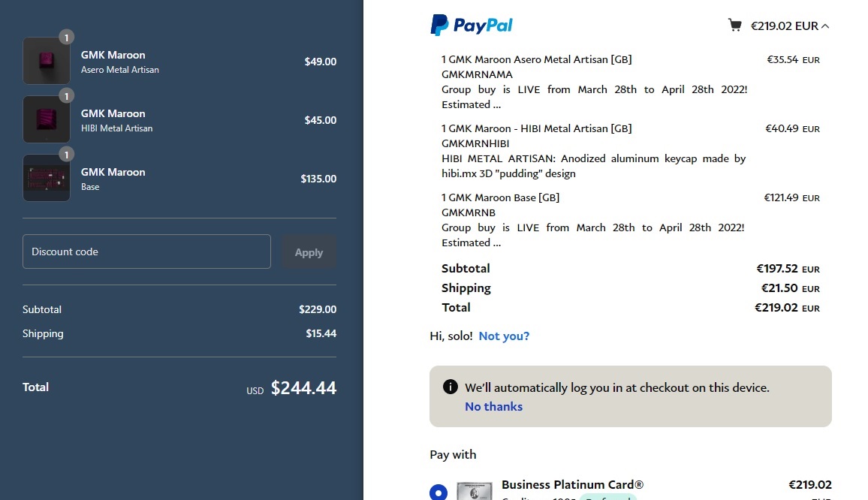Click the $45.00 price
The height and width of the screenshot is (500, 868).
[320, 120]
